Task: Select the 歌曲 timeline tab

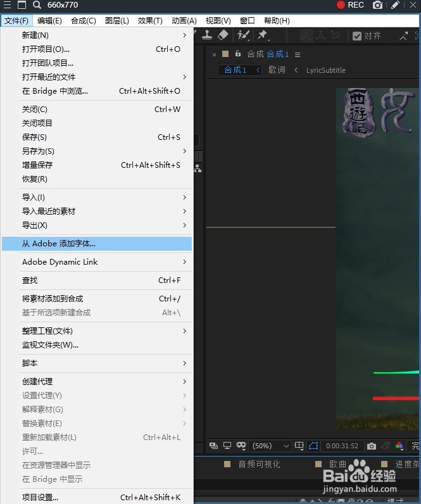Action: pos(337,464)
